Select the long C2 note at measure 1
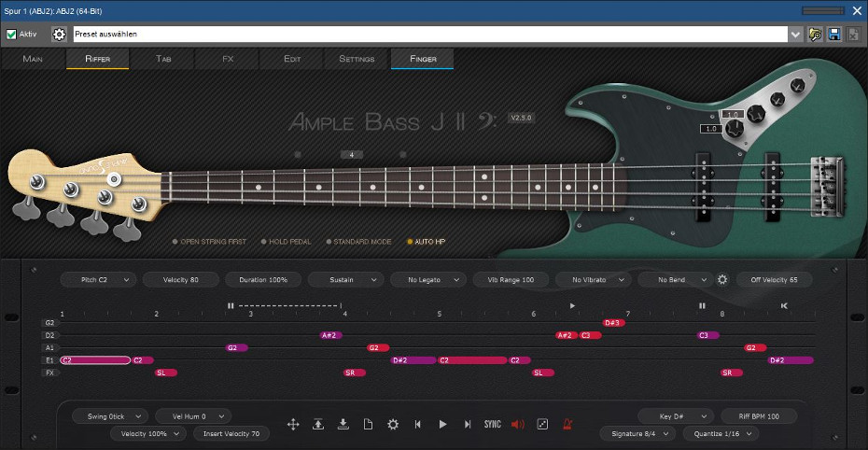 (95, 360)
